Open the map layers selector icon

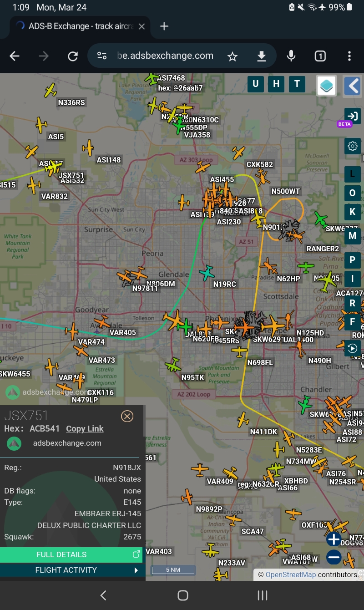coord(326,85)
